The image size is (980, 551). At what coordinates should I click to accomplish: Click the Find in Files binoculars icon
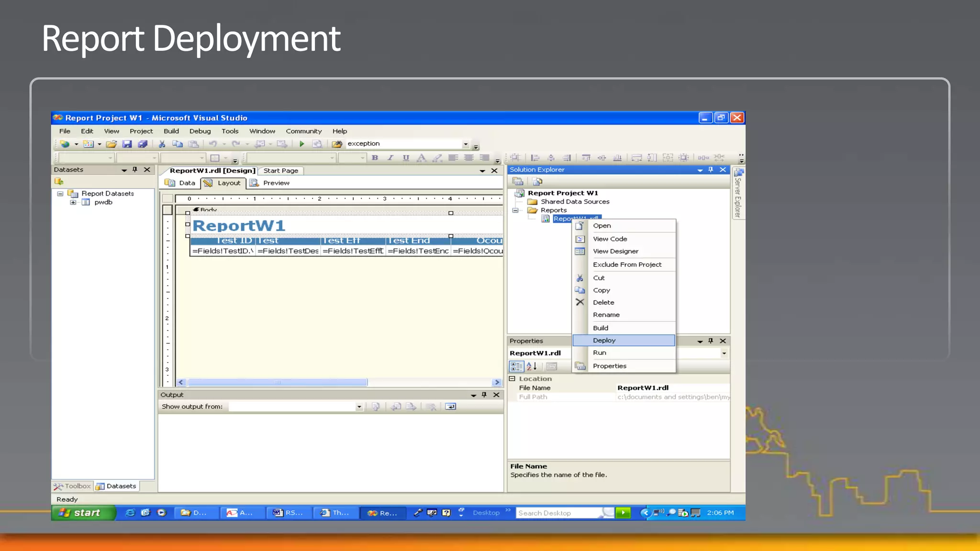(337, 144)
